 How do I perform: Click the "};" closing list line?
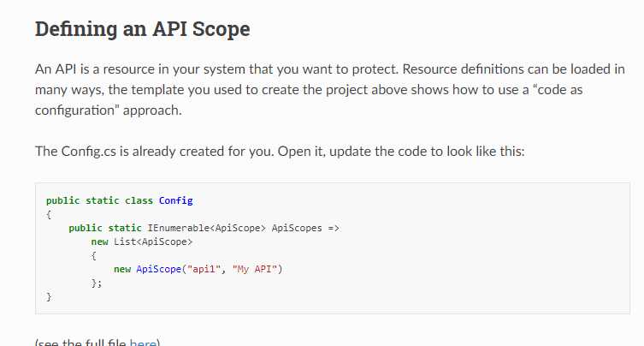[x=97, y=283]
